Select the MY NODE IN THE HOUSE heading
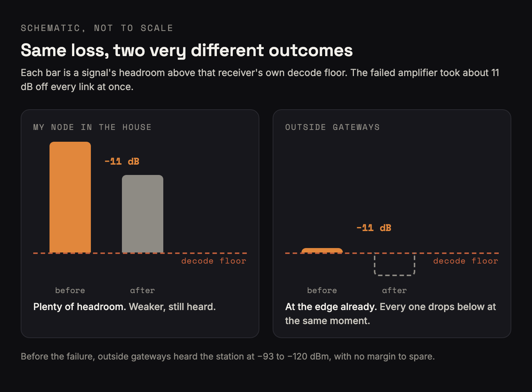 [x=92, y=127]
